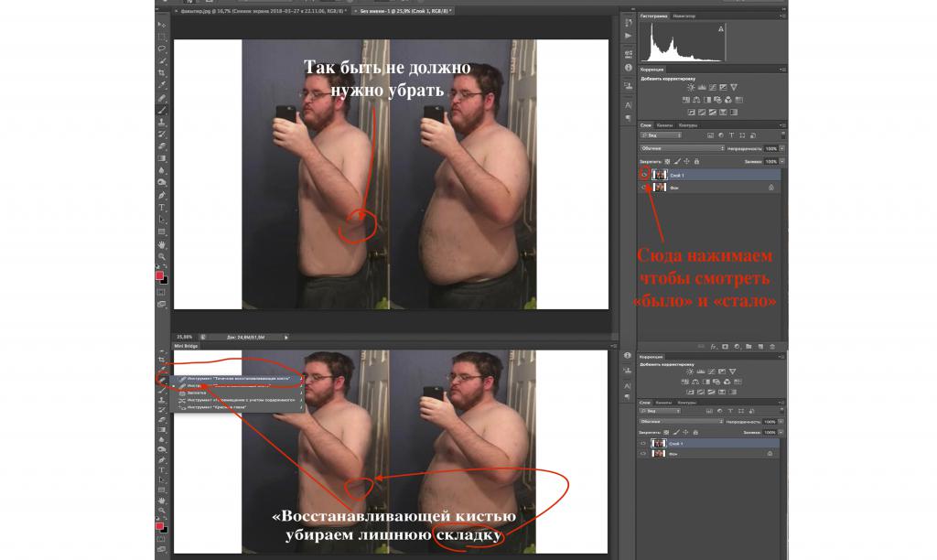Toggle visibility of Фон layer in lower Layers panel
937x560 pixels.
(643, 454)
